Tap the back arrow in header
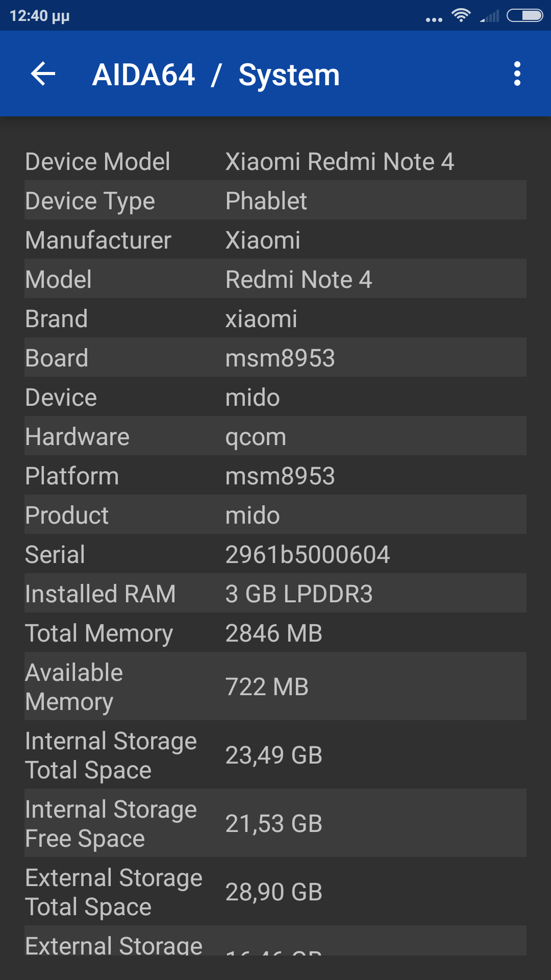This screenshot has width=551, height=980. point(43,74)
